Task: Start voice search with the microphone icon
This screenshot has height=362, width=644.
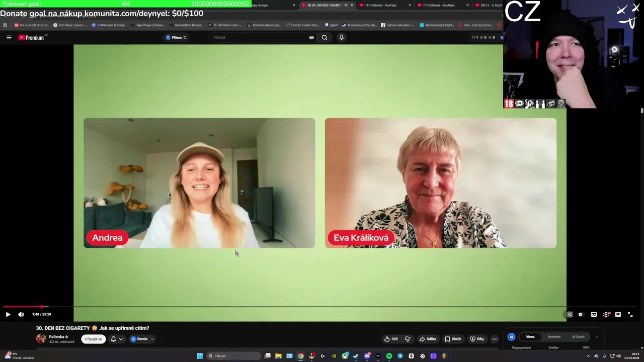Action: click(341, 37)
